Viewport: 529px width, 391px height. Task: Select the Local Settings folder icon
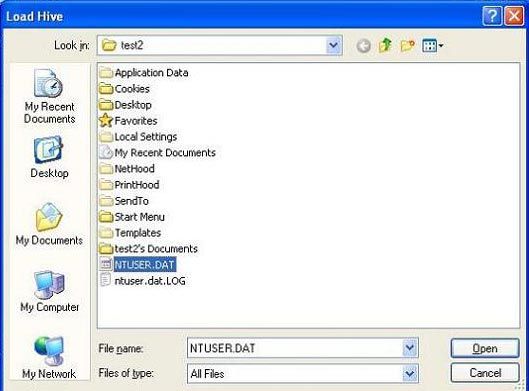click(x=106, y=137)
